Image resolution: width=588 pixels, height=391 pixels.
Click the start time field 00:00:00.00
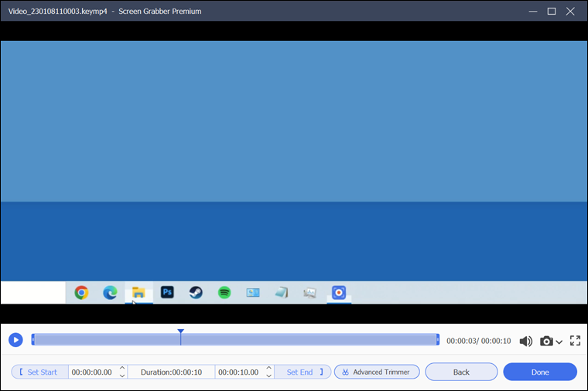(91, 372)
